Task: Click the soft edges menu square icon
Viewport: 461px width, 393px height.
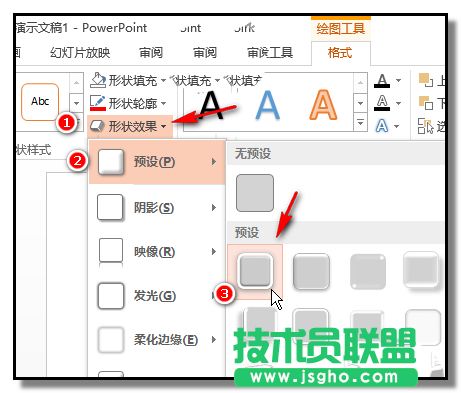Action: (x=111, y=340)
